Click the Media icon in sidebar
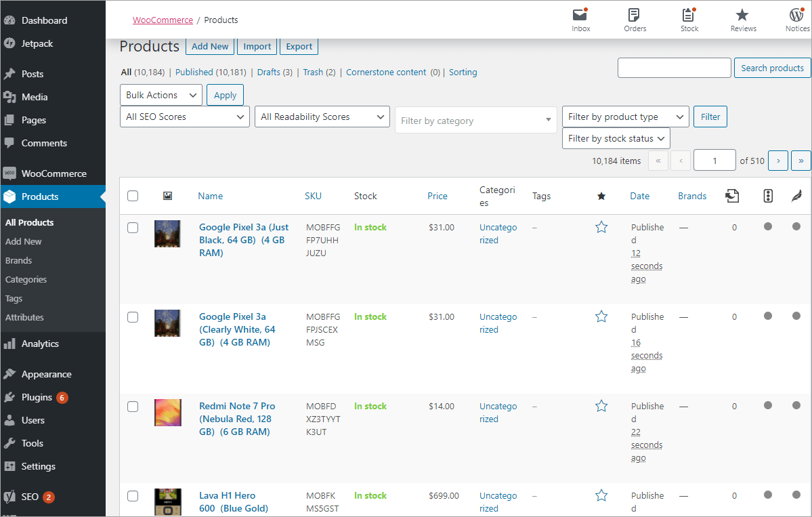Viewport: 812px width, 517px height. 9,97
